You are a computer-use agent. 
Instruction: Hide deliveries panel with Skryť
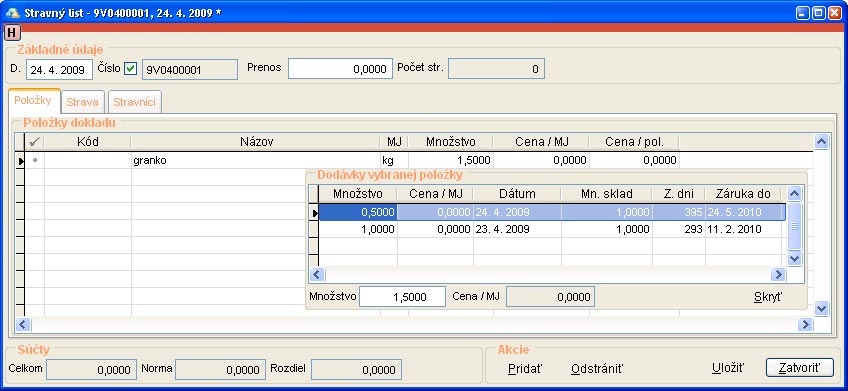click(768, 297)
